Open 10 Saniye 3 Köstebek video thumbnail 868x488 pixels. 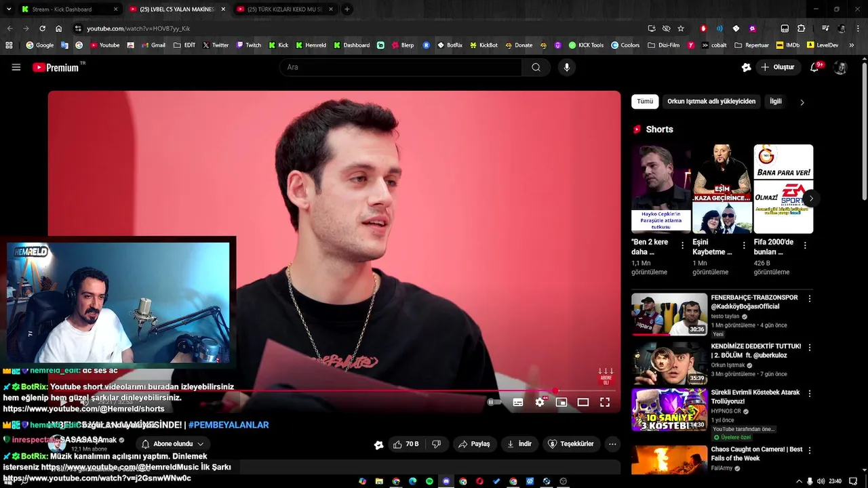669,409
